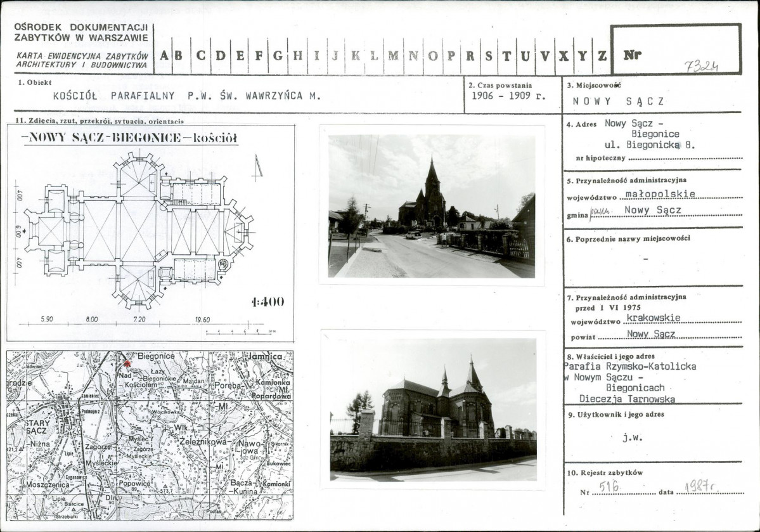
Task: Select the letter A index box
Action: point(164,56)
